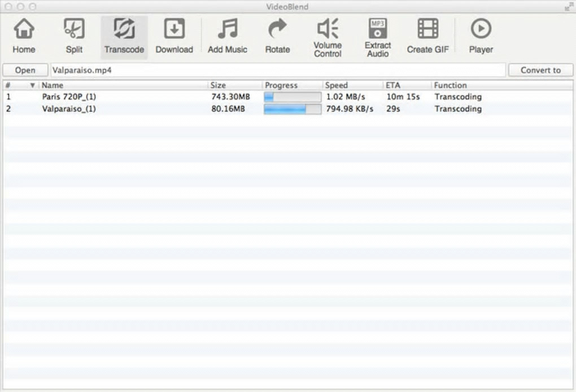
Task: Click the 1.02 MB/s speed value
Action: [x=346, y=97]
